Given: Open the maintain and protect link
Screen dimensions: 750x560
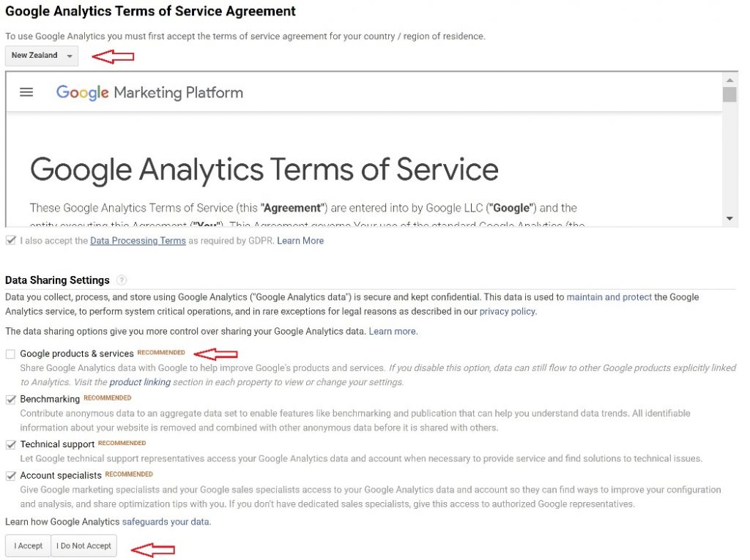Looking at the screenshot, I should click(609, 297).
